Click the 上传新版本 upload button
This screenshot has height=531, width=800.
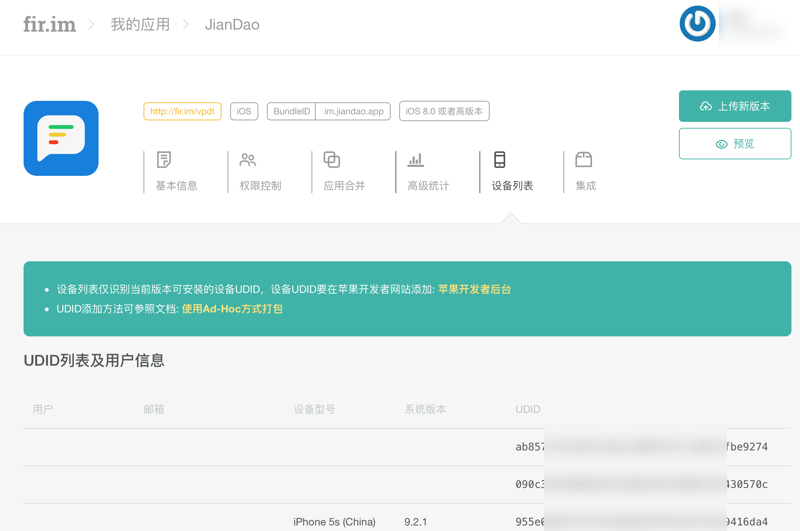pyautogui.click(x=735, y=106)
